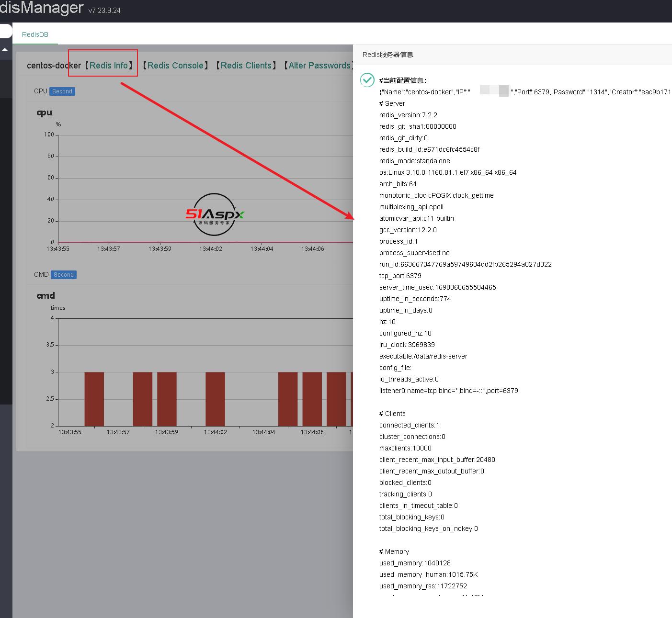The image size is (672, 618).
Task: Select the monotonic_clock line
Action: coord(436,195)
